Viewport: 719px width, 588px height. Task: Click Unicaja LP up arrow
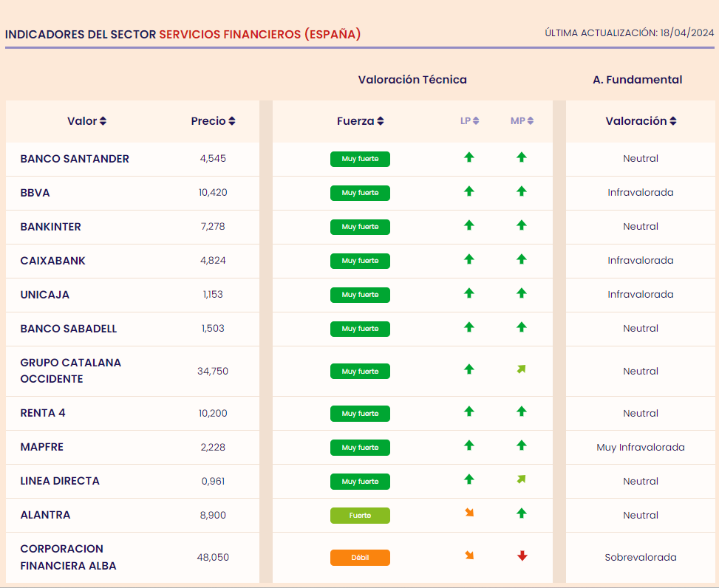[468, 293]
